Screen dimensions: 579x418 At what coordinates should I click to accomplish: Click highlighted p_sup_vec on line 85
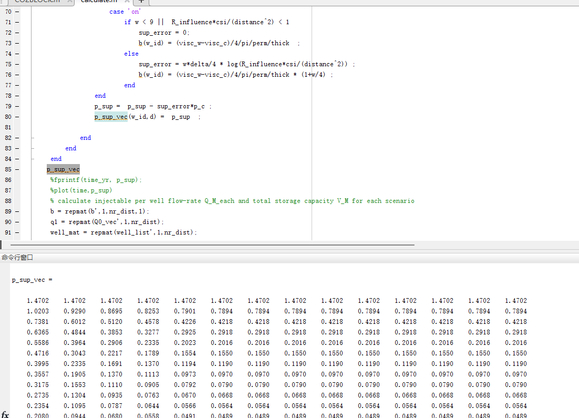[x=63, y=169]
